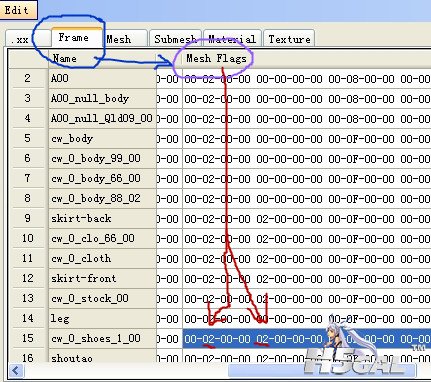Click the skirt-back name cell
The width and height of the screenshot is (431, 382).
(102, 218)
